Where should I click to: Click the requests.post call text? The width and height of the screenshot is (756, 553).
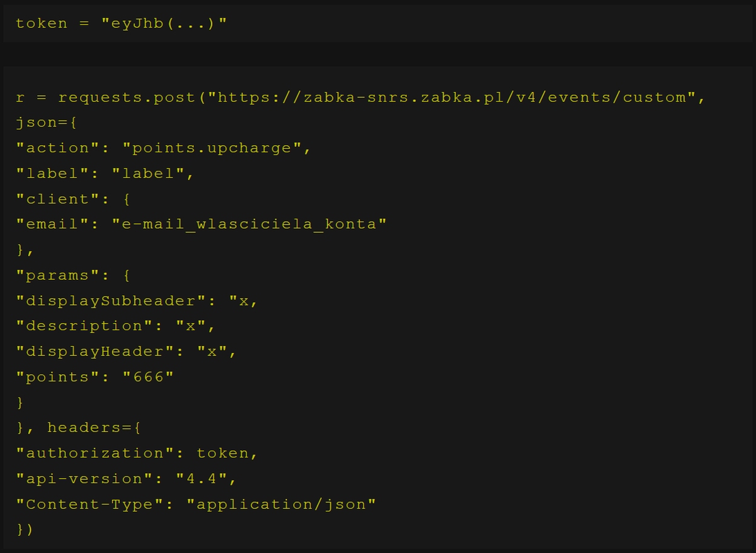click(127, 98)
